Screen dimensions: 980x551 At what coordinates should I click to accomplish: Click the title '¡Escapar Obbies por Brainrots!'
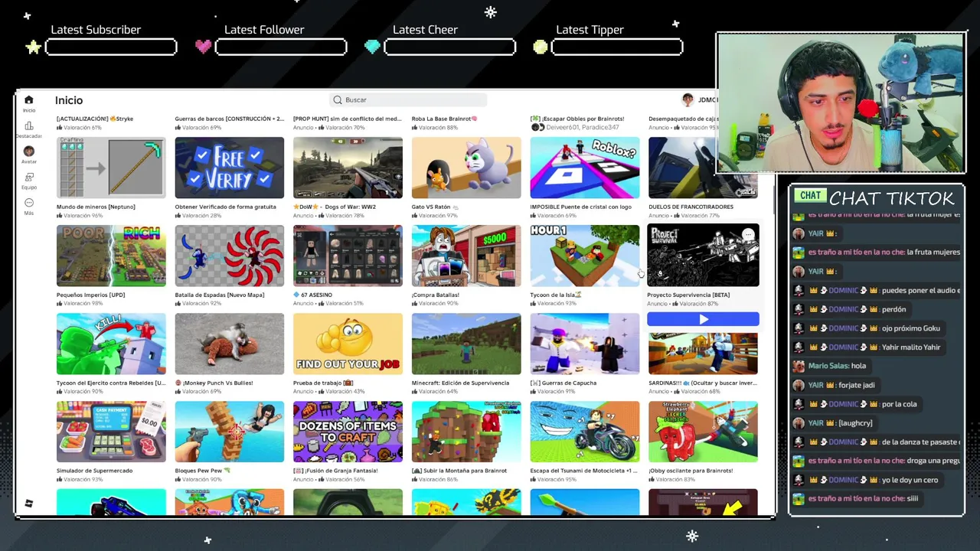tap(577, 119)
